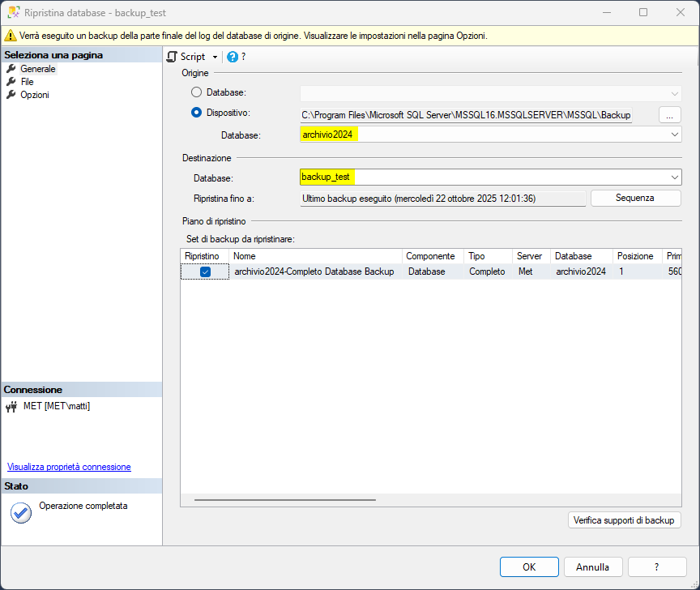Click the blue help question mark icon

[x=233, y=57]
